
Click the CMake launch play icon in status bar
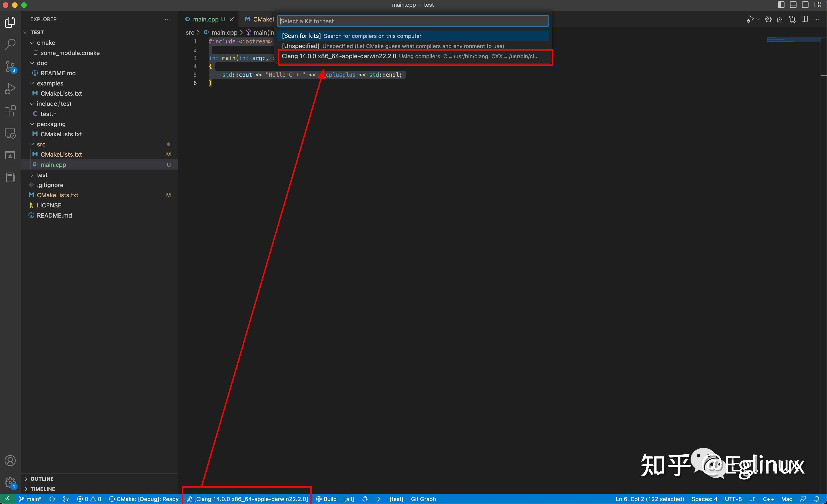pyautogui.click(x=379, y=499)
